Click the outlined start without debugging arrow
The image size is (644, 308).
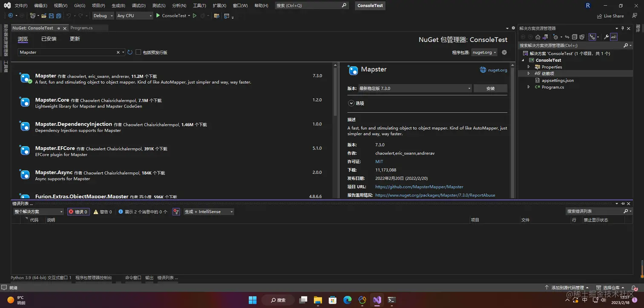click(x=195, y=16)
